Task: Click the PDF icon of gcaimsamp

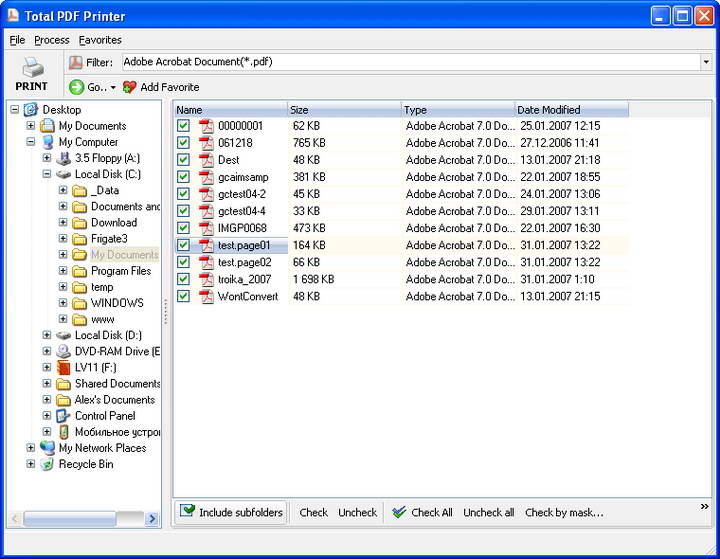Action: pyautogui.click(x=206, y=177)
